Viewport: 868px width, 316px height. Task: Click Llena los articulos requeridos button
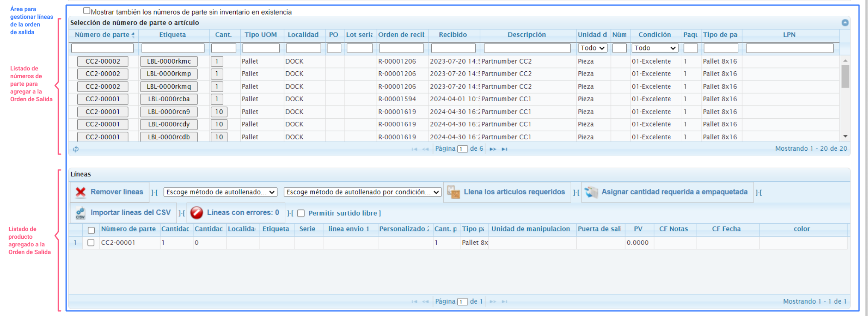tap(507, 192)
